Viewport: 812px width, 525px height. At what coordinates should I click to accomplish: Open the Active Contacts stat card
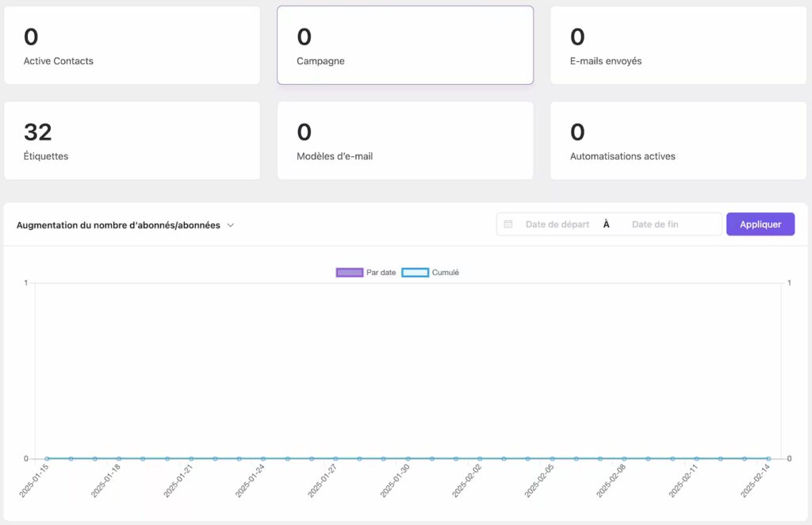tap(132, 45)
